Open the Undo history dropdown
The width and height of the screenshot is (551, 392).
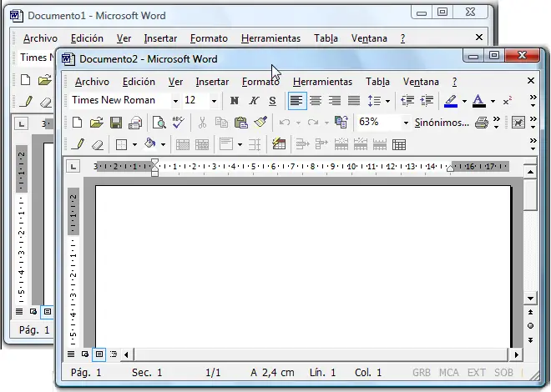(x=298, y=123)
